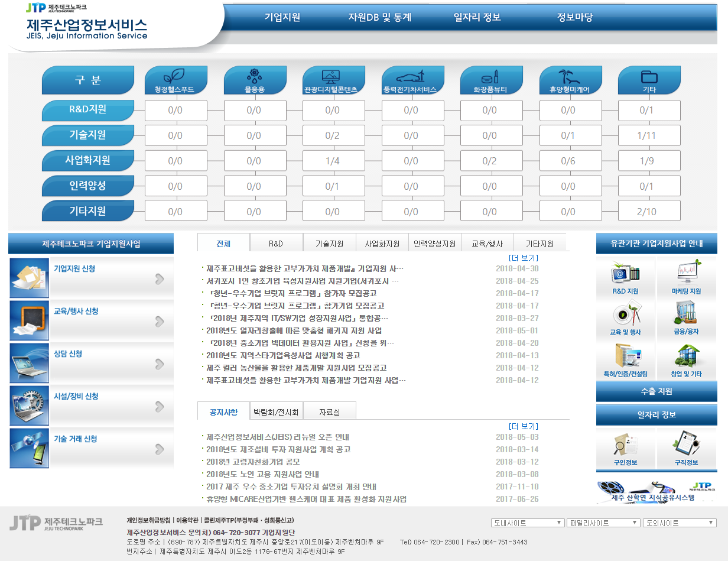Open the 기업지원 top menu
Screen dimensions: 728x561
pyautogui.click(x=282, y=17)
